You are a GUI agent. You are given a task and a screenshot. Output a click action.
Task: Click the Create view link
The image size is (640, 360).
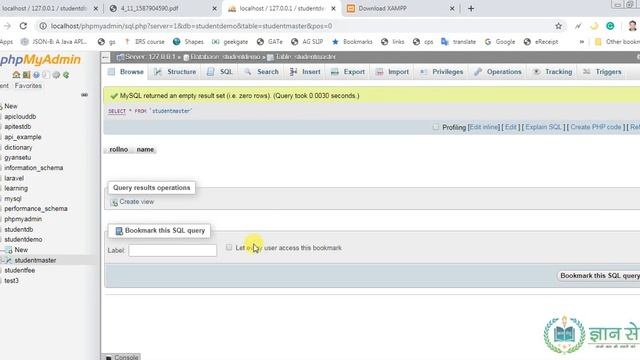pyautogui.click(x=136, y=202)
